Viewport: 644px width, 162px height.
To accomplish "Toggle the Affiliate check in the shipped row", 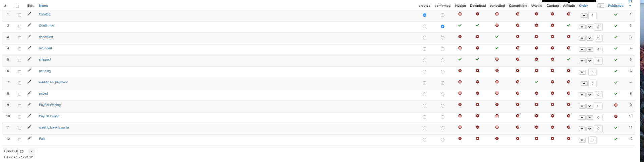I will point(569,59).
